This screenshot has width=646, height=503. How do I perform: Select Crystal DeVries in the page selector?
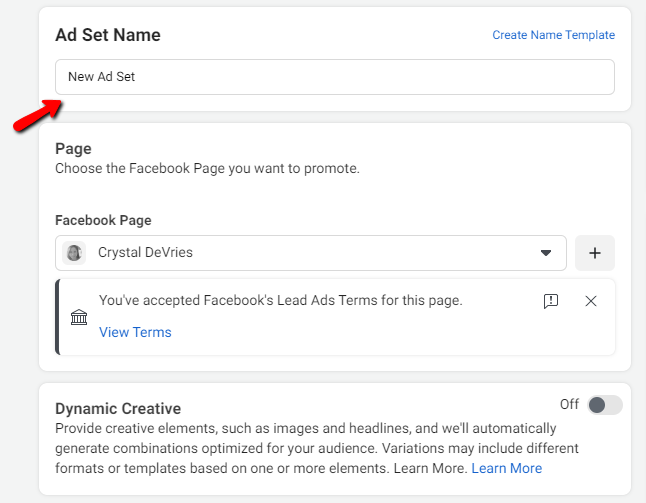point(145,253)
